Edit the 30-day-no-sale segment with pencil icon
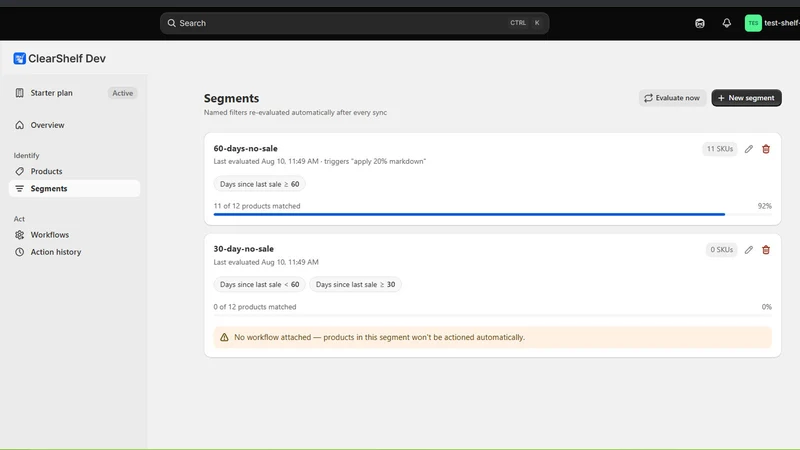 (748, 250)
